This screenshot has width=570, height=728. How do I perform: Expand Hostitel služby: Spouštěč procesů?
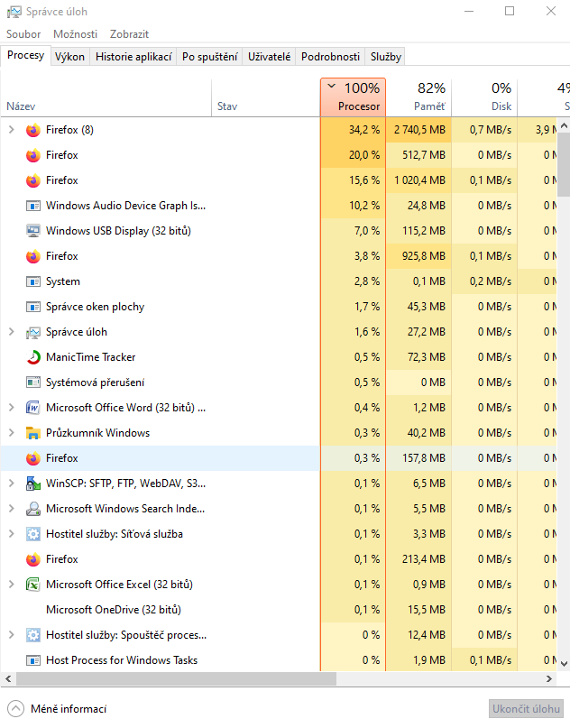point(12,634)
